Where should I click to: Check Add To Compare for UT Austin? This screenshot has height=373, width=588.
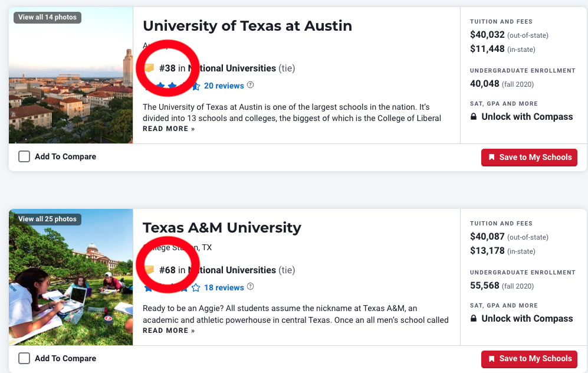(x=24, y=157)
